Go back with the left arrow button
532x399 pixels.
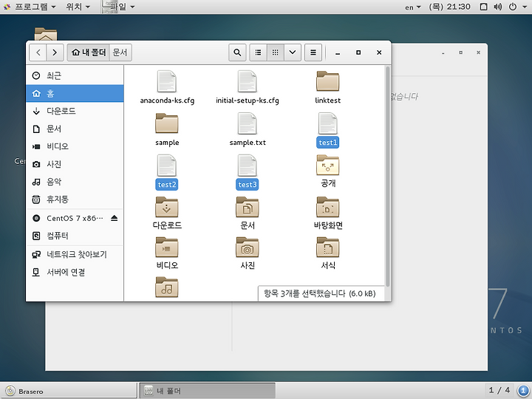pos(38,52)
